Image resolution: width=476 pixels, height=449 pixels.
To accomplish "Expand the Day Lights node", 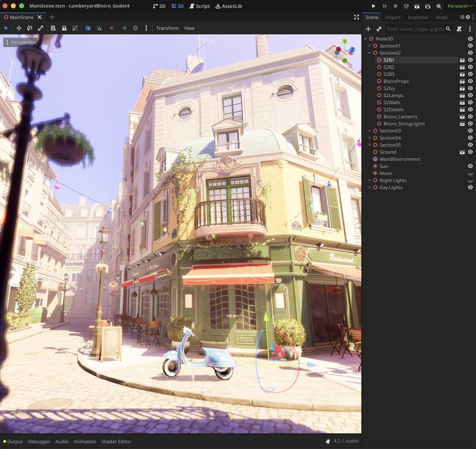I will pos(369,187).
